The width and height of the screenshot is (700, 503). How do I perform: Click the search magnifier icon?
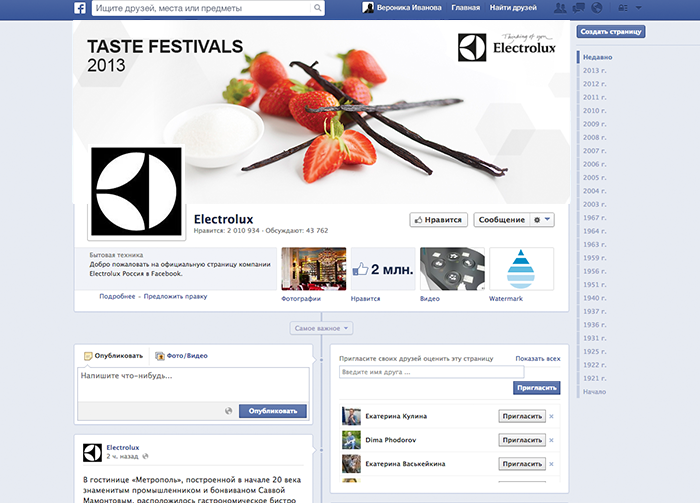click(317, 8)
